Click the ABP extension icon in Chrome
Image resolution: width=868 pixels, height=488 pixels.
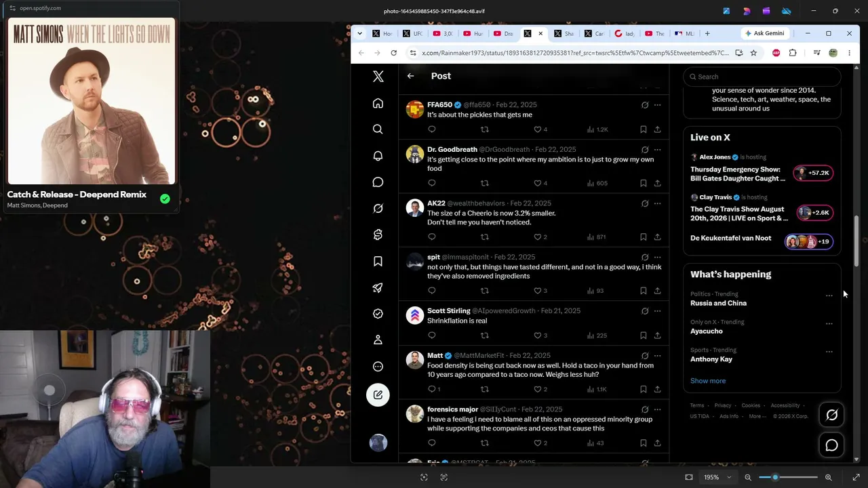tap(776, 53)
